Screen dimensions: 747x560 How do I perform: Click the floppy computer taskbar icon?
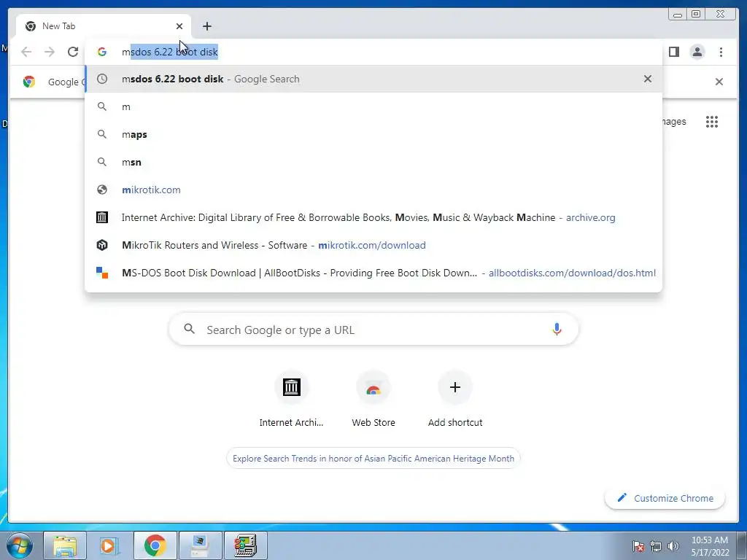[201, 545]
